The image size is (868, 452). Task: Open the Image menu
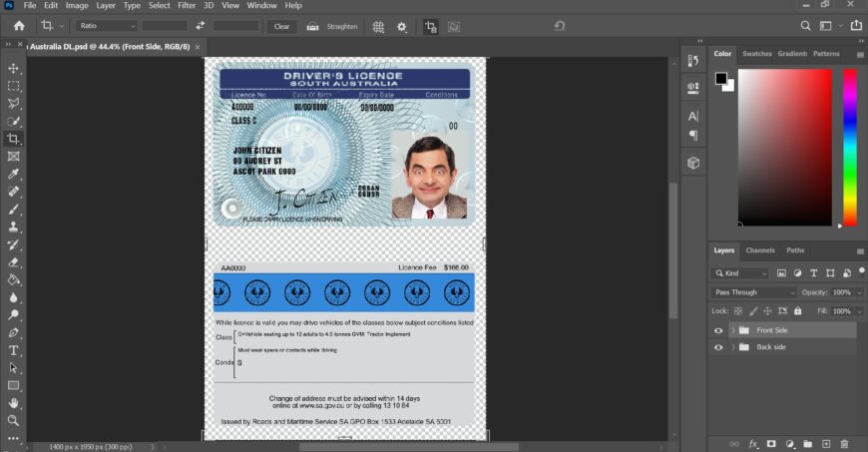point(77,6)
